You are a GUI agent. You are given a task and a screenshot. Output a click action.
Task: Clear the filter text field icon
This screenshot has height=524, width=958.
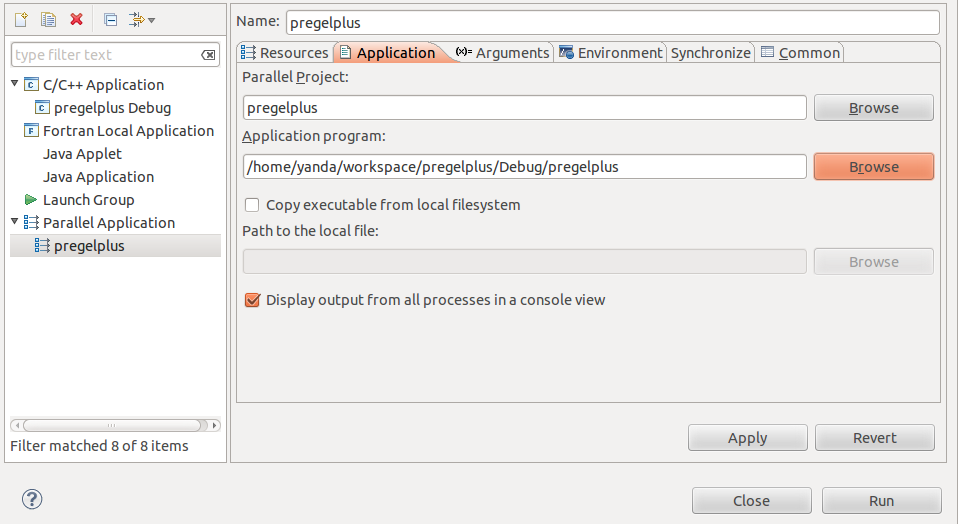coord(208,55)
